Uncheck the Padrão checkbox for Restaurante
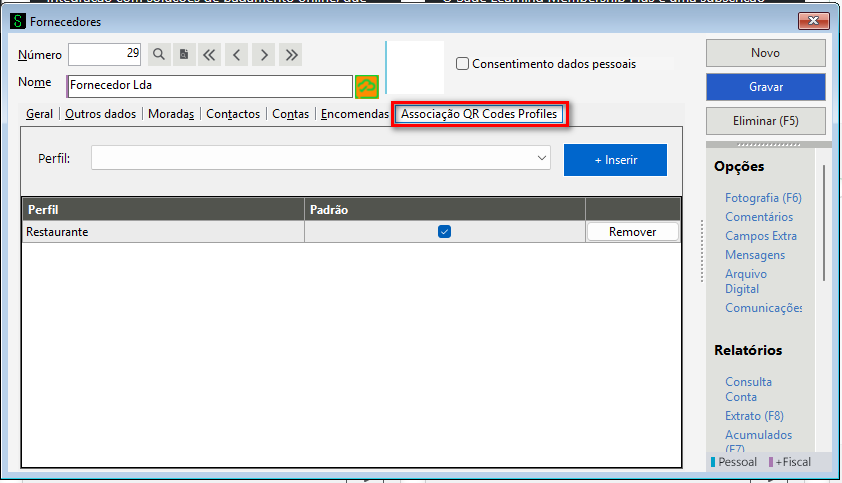 click(445, 232)
